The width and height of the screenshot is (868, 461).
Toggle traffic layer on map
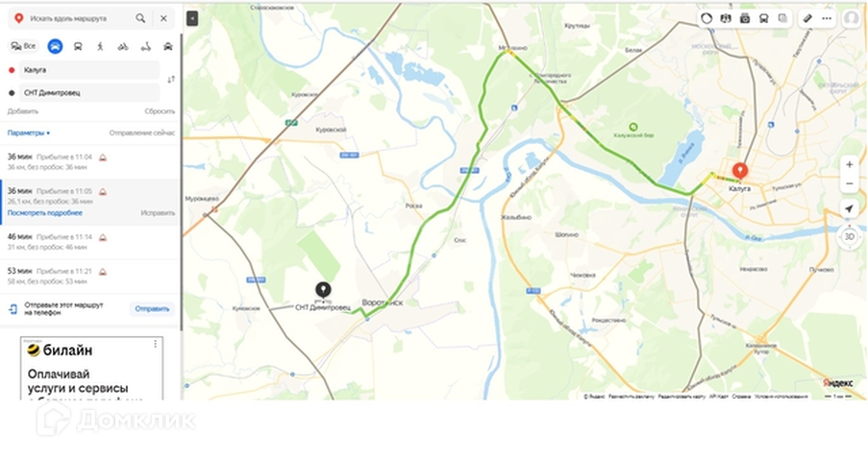click(707, 18)
